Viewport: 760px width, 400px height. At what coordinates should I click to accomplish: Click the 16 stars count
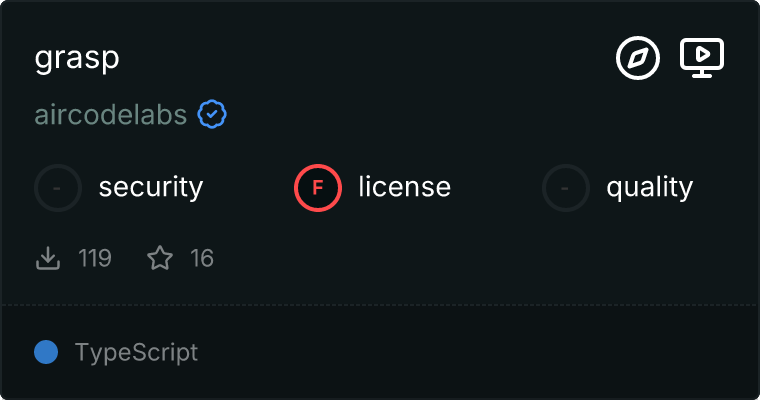coord(202,259)
